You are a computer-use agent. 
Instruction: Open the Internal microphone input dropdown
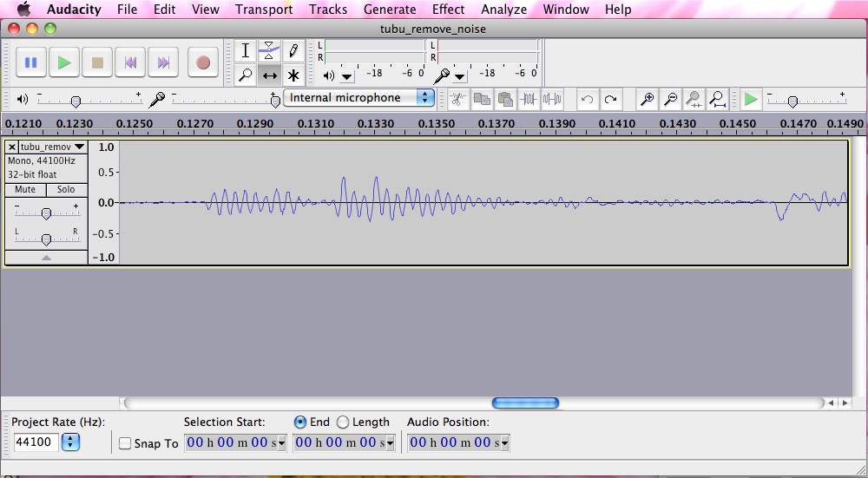[x=358, y=98]
